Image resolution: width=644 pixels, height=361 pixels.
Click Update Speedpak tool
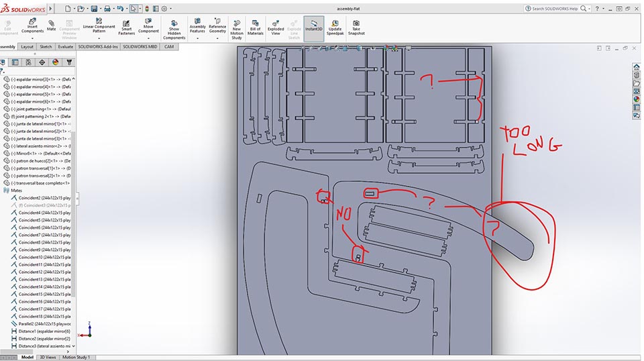(335, 28)
